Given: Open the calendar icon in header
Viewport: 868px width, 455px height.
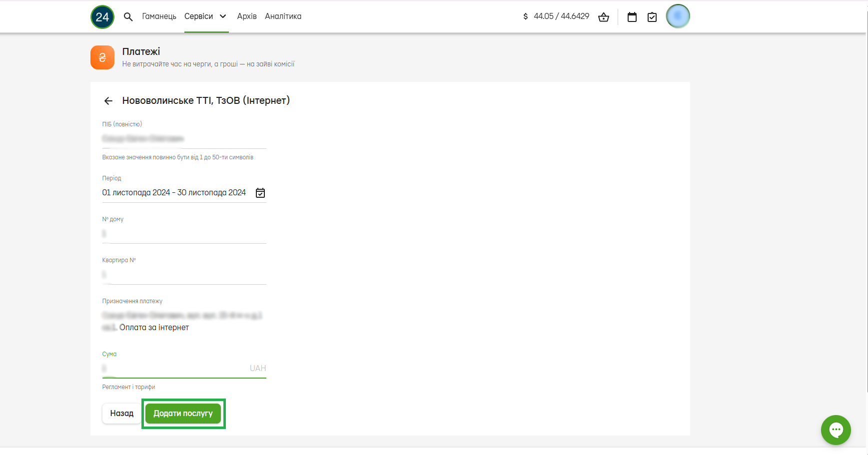Looking at the screenshot, I should click(x=632, y=17).
